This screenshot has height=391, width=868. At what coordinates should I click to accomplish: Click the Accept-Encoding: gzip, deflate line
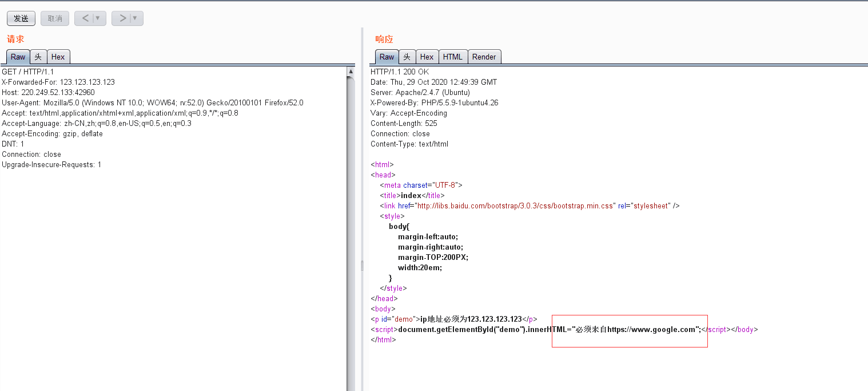pyautogui.click(x=52, y=133)
